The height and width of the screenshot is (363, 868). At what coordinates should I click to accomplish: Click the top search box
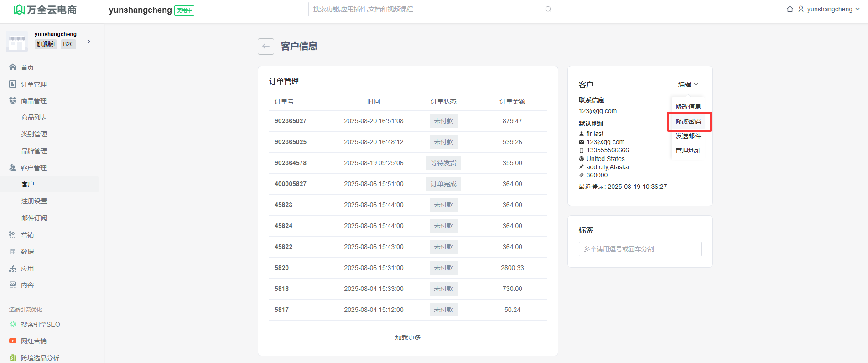pyautogui.click(x=427, y=9)
